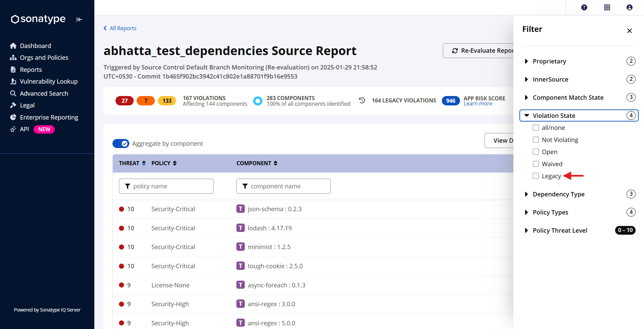This screenshot has height=329, width=644.
Task: Click the View button
Action: 499,141
